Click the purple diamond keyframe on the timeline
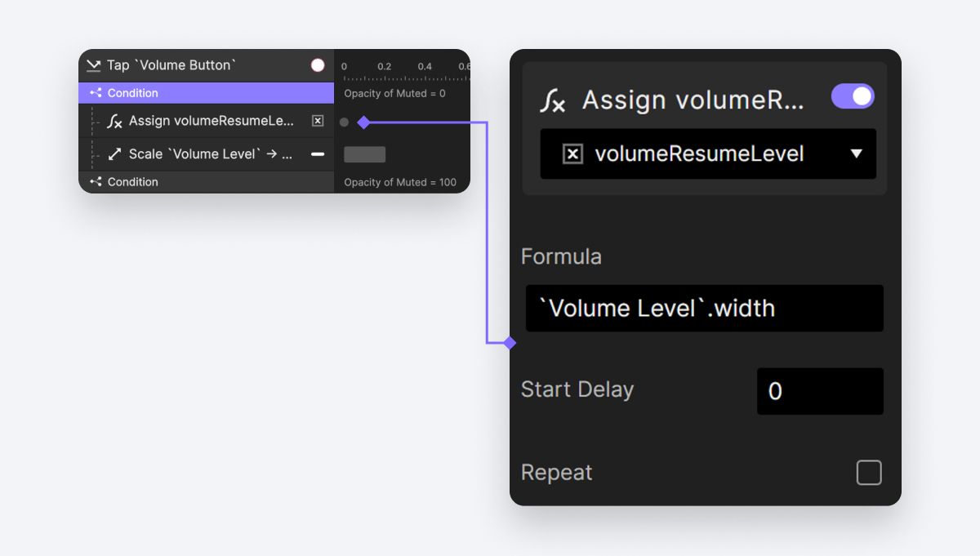980x556 pixels. click(363, 122)
